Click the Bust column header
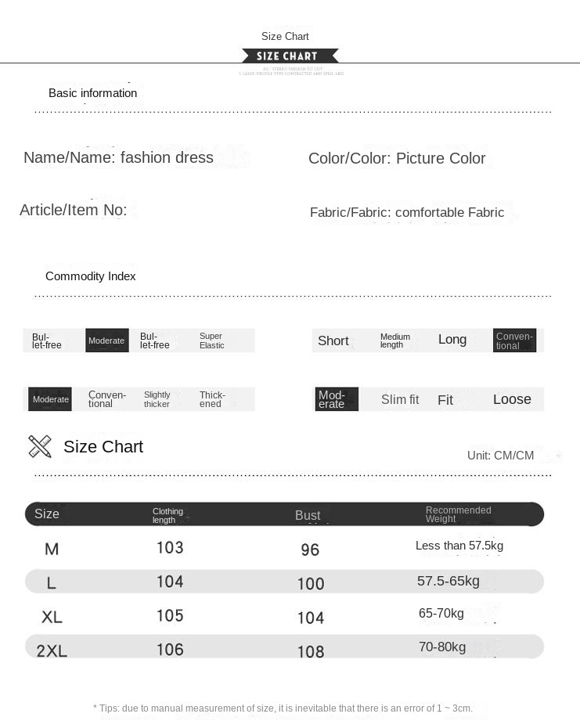Screen dimensions: 580x728 click(308, 515)
